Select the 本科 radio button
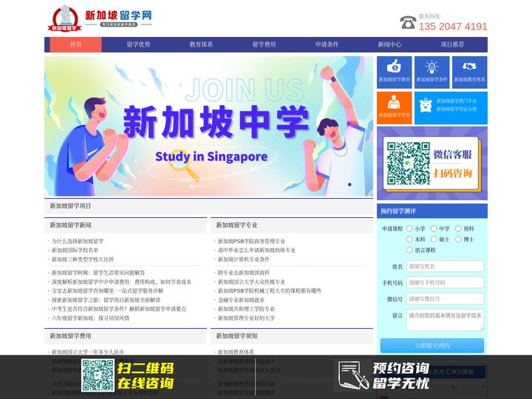 (x=409, y=239)
